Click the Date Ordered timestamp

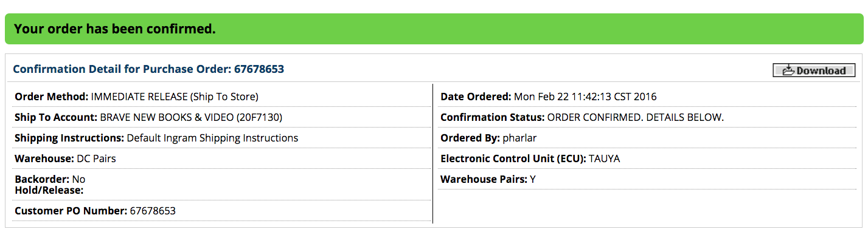click(x=585, y=97)
